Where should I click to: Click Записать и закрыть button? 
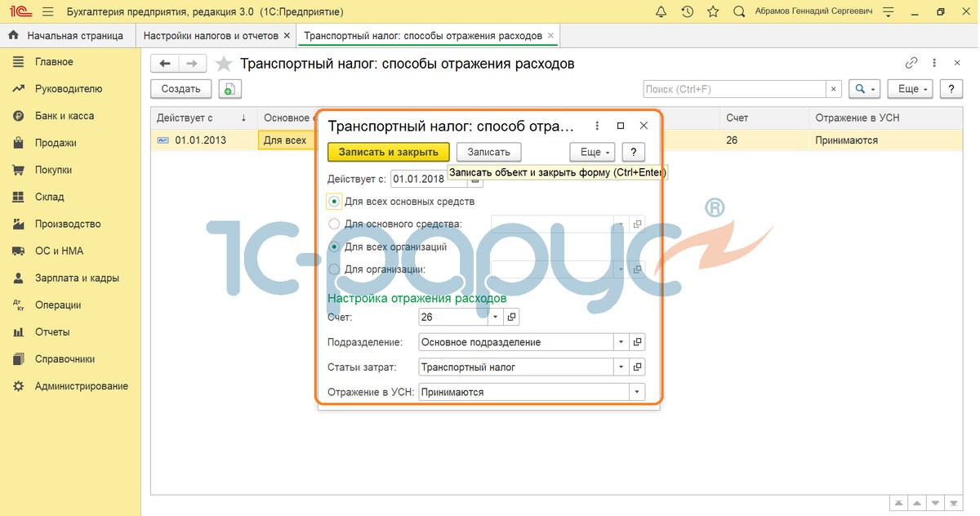[389, 152]
